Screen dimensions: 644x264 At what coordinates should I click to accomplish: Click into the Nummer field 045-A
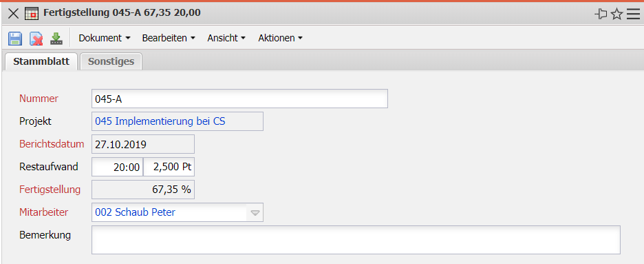coord(239,99)
